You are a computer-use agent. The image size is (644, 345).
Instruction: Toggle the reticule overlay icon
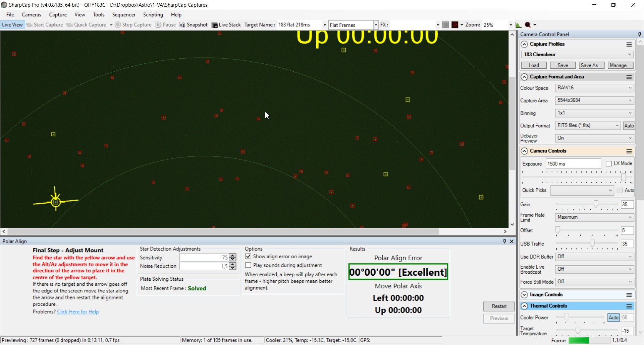click(455, 25)
